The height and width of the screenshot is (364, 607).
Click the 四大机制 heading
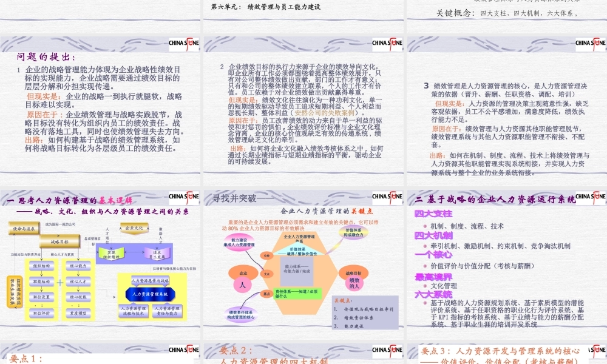pos(433,235)
